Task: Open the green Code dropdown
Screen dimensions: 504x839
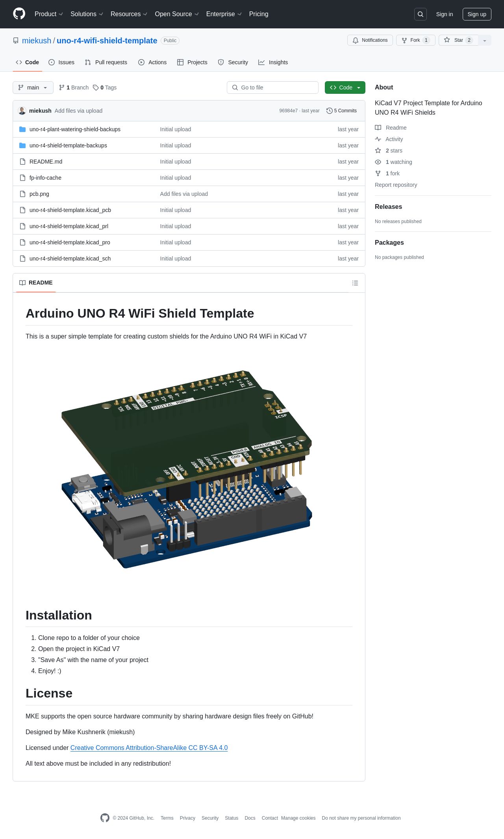Action: [345, 87]
